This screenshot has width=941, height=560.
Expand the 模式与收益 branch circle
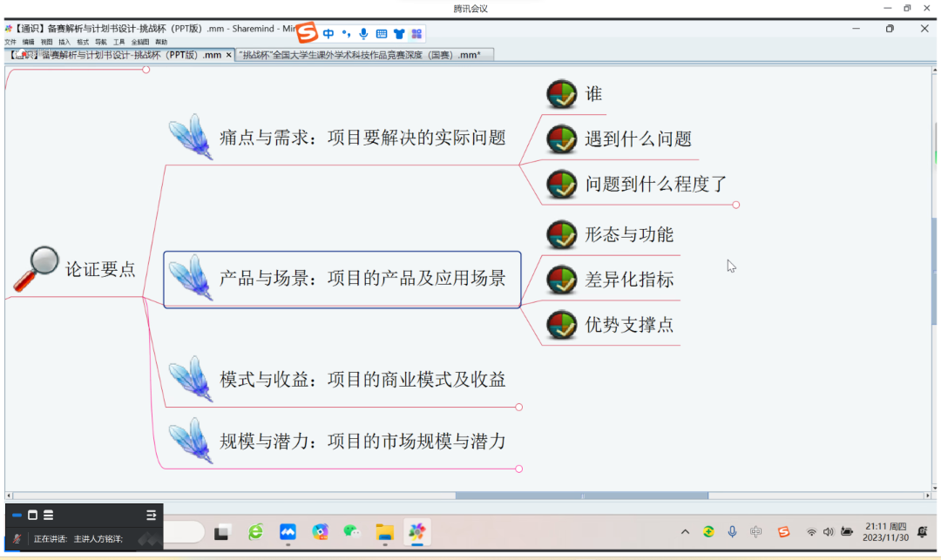pos(519,407)
